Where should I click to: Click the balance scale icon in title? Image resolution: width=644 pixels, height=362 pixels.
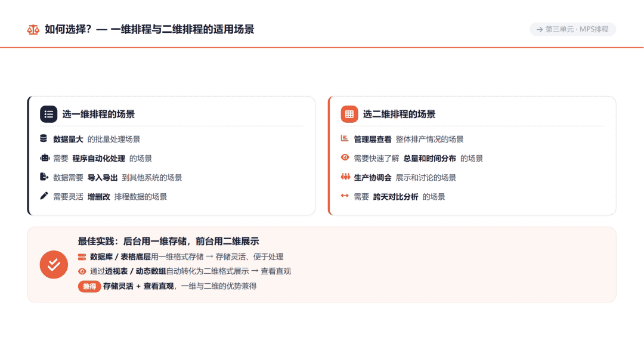point(33,30)
